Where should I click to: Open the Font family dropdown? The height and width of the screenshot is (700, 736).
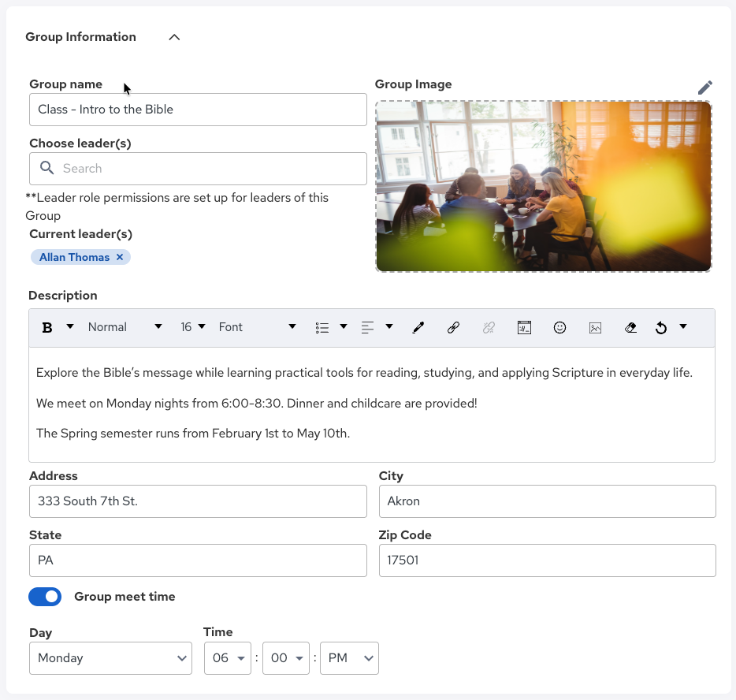(x=257, y=327)
